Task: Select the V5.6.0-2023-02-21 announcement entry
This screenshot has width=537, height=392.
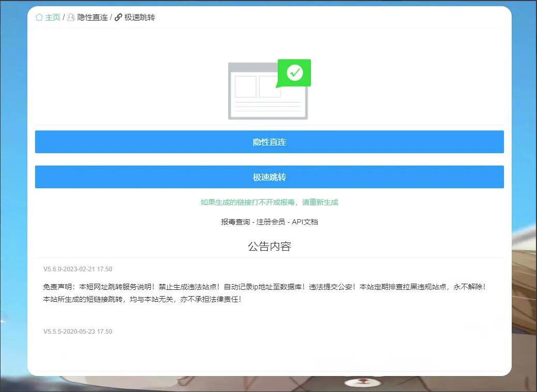Action: tap(77, 269)
